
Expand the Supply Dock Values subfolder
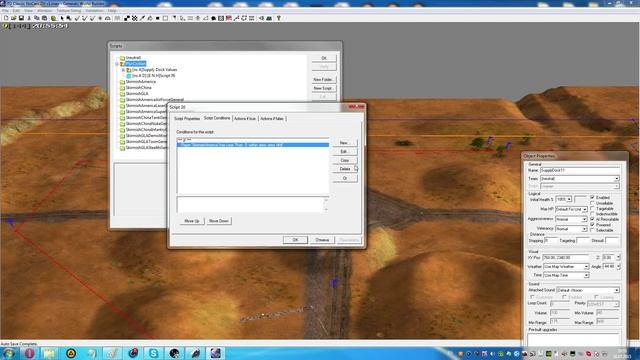[x=123, y=70]
